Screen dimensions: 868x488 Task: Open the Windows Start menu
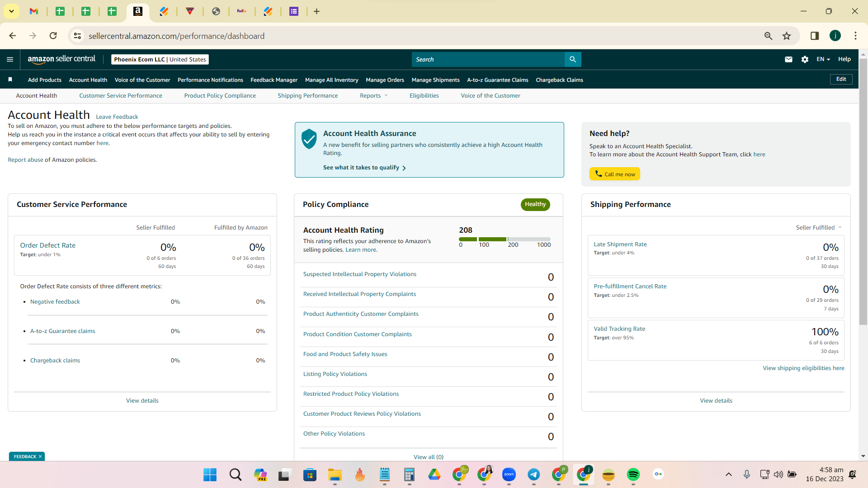210,474
